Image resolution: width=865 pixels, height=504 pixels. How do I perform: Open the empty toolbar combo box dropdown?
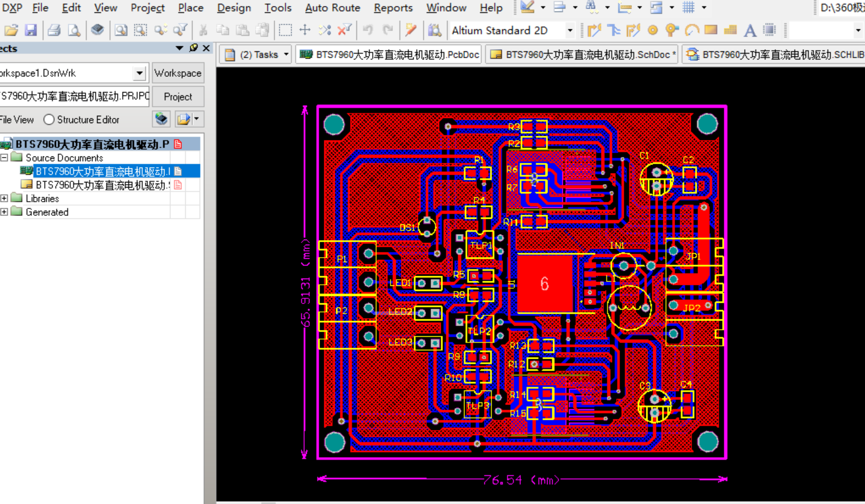tap(858, 30)
